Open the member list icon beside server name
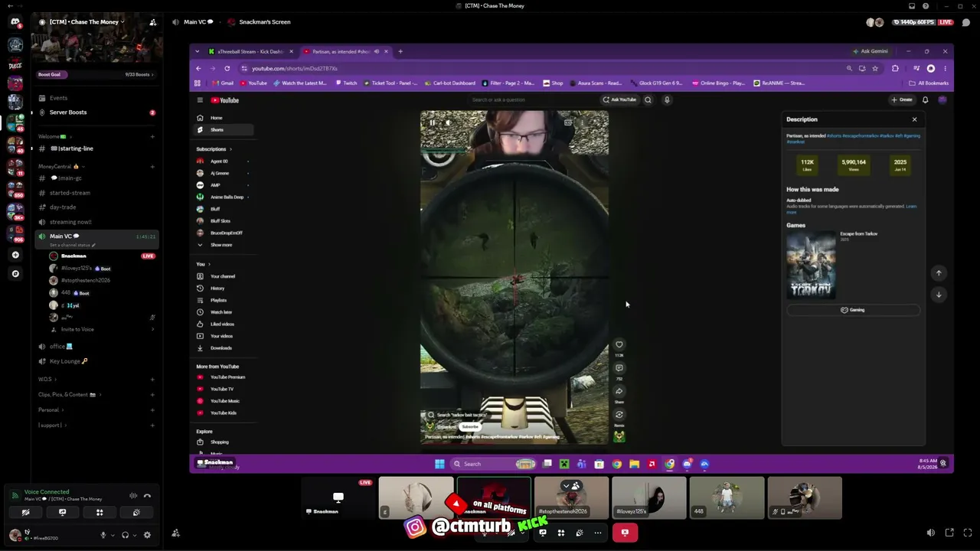Image resolution: width=980 pixels, height=551 pixels. coord(153,22)
